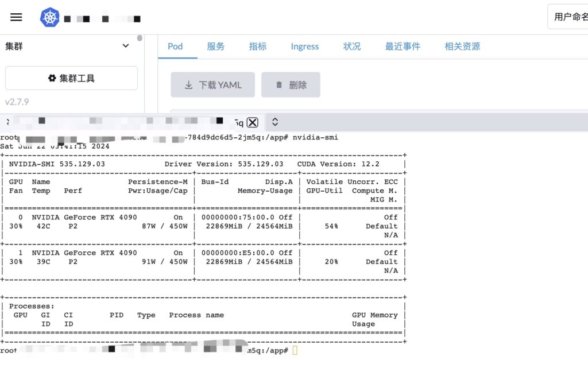Toggle terminal panel size with up-down chevron
Image resolution: width=588 pixels, height=368 pixels.
tap(275, 122)
